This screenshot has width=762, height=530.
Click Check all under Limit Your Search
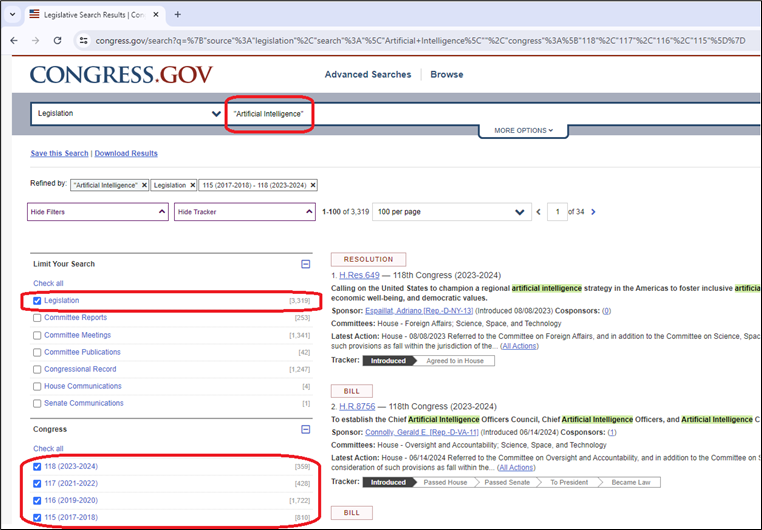pyautogui.click(x=48, y=283)
